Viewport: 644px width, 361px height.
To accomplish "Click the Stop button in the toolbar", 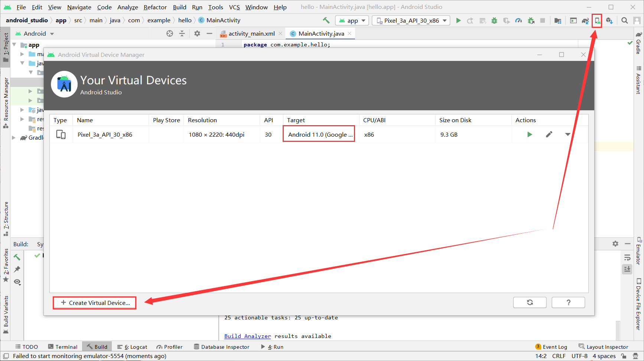I will (x=543, y=20).
